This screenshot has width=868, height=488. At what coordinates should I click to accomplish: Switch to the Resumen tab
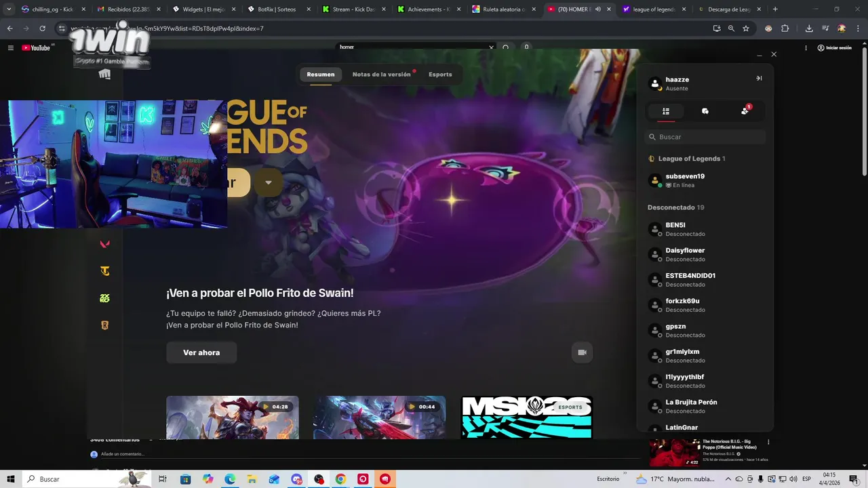pyautogui.click(x=320, y=75)
